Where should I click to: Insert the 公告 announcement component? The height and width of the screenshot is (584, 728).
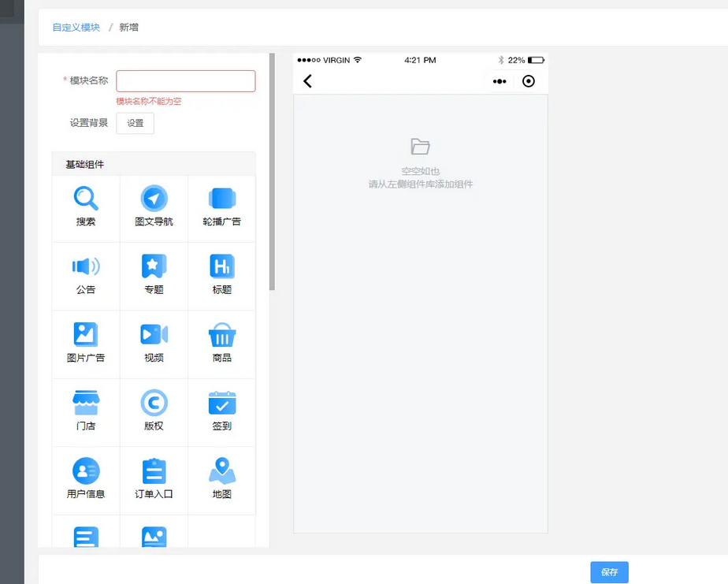(x=86, y=274)
